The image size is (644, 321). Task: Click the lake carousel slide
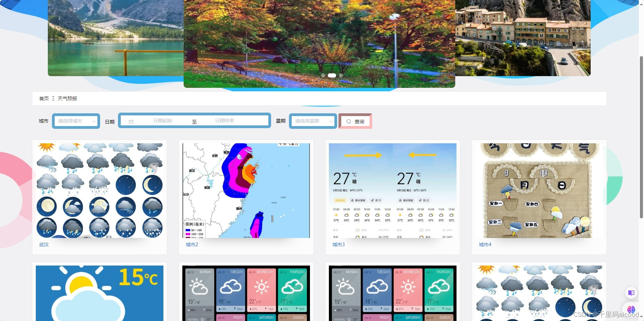[116, 38]
